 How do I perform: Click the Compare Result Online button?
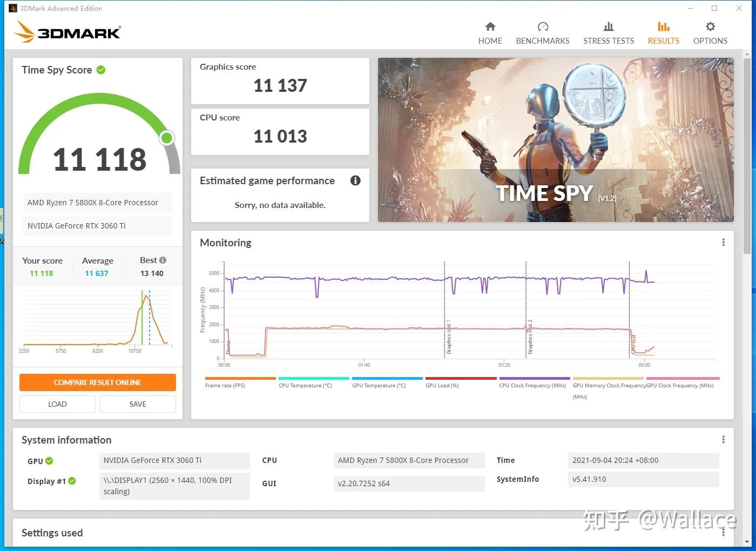tap(97, 382)
